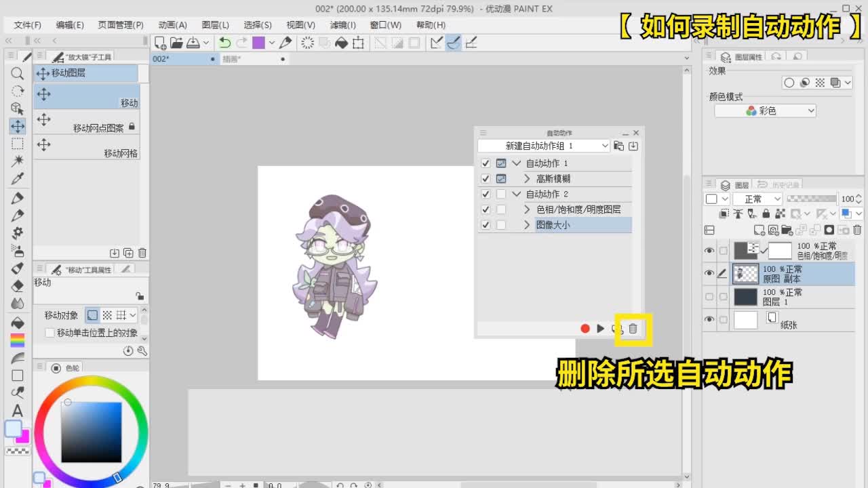The width and height of the screenshot is (868, 488).
Task: Toggle the dialog setting box for 图像大小
Action: tap(501, 225)
